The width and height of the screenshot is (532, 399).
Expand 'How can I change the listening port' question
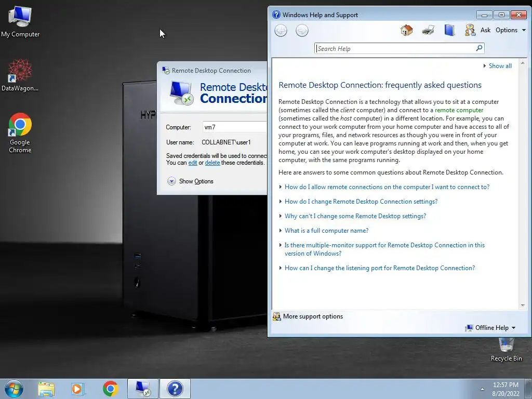(x=380, y=268)
